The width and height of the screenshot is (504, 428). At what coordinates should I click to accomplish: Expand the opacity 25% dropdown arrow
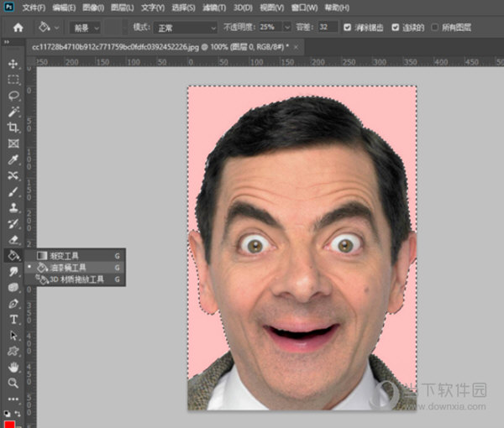[287, 28]
